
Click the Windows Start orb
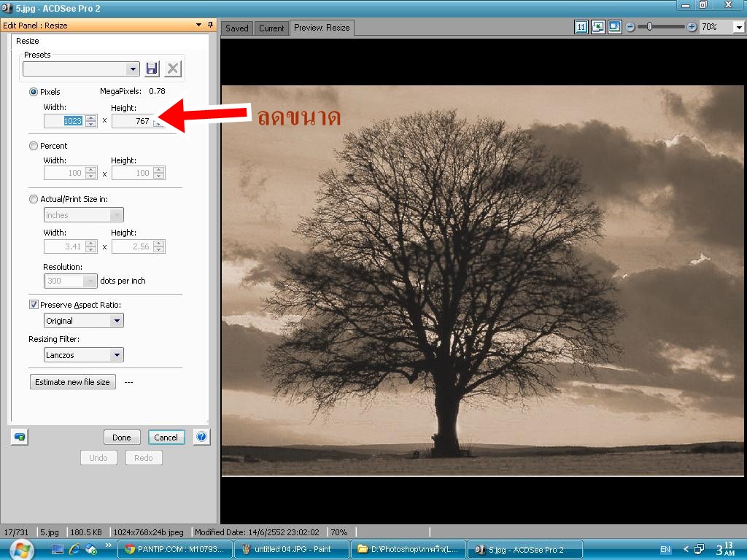click(x=21, y=550)
